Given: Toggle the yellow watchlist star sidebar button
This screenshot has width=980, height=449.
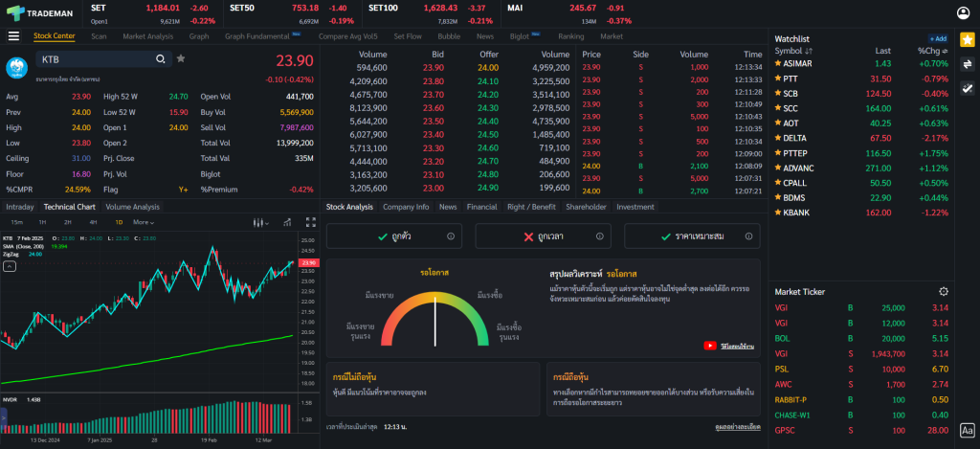Looking at the screenshot, I should [967, 39].
